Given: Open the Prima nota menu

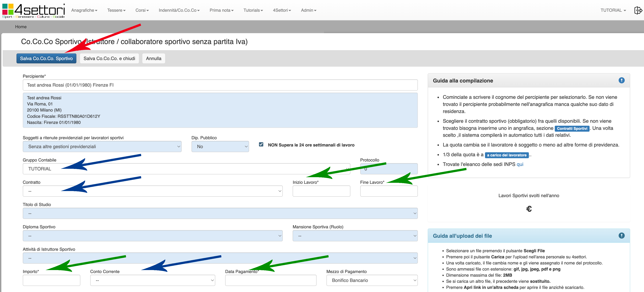Looking at the screenshot, I should (222, 10).
